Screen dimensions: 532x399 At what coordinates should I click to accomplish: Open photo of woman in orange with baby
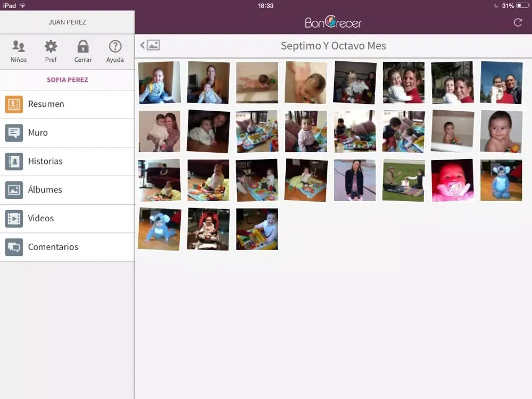[208, 82]
